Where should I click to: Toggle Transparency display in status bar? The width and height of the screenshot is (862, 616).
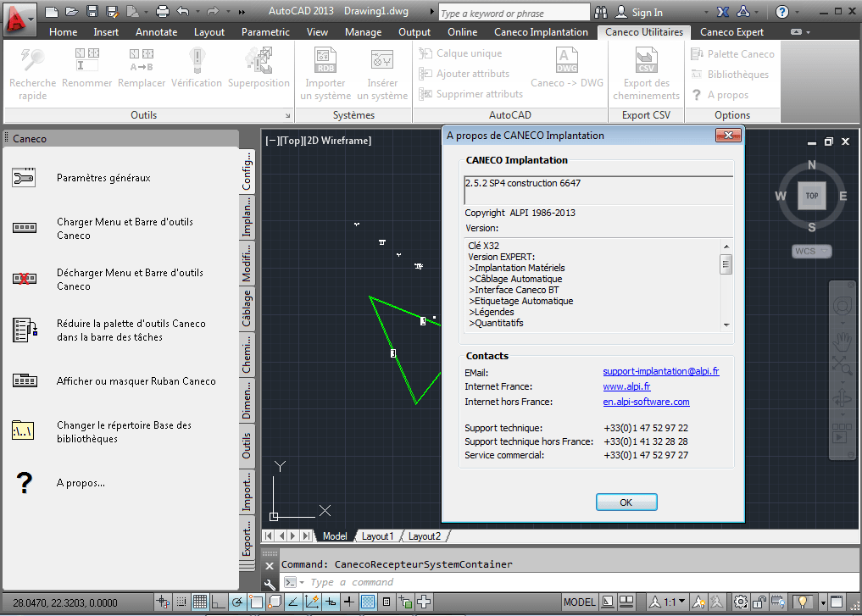368,602
